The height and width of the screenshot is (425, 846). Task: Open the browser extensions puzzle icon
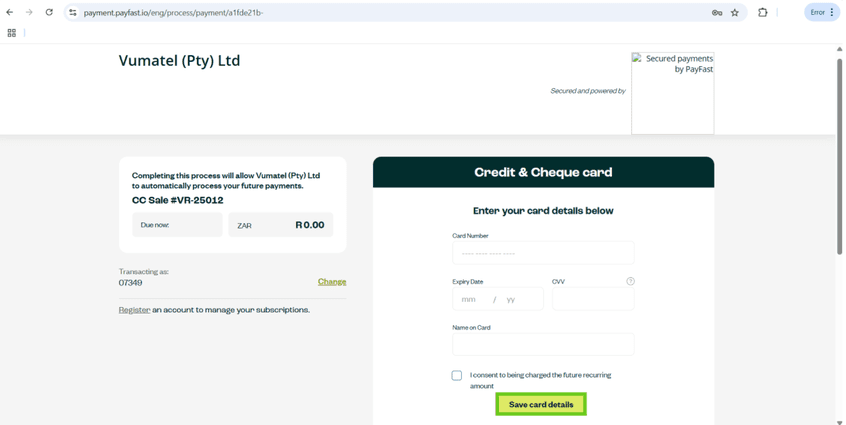[763, 13]
